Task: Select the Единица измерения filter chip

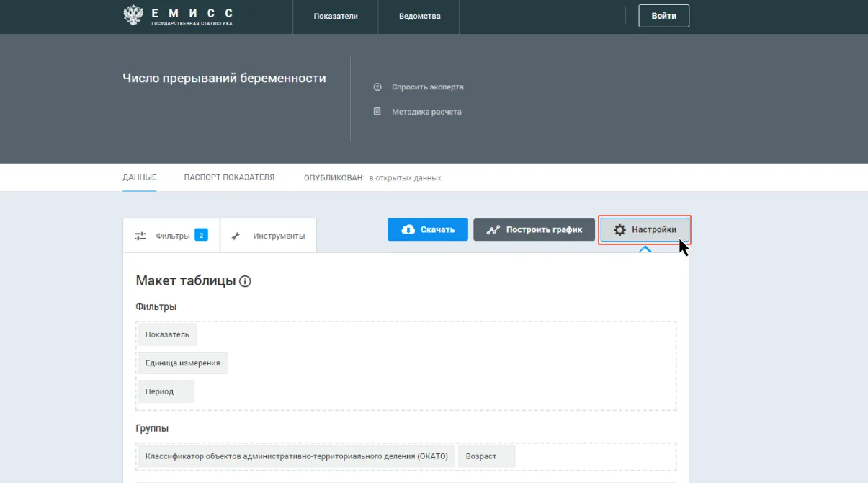Action: 183,363
